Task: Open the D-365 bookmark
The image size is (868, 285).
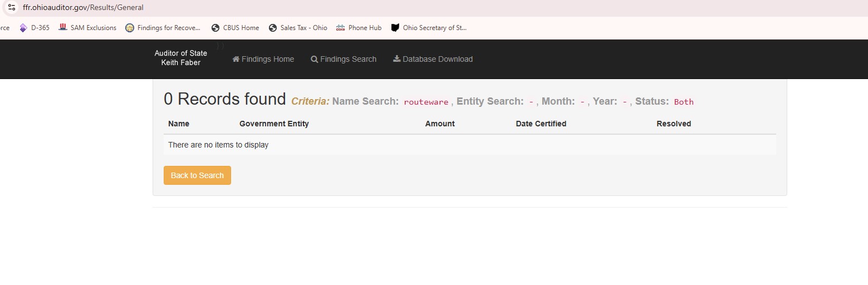Action: point(35,28)
